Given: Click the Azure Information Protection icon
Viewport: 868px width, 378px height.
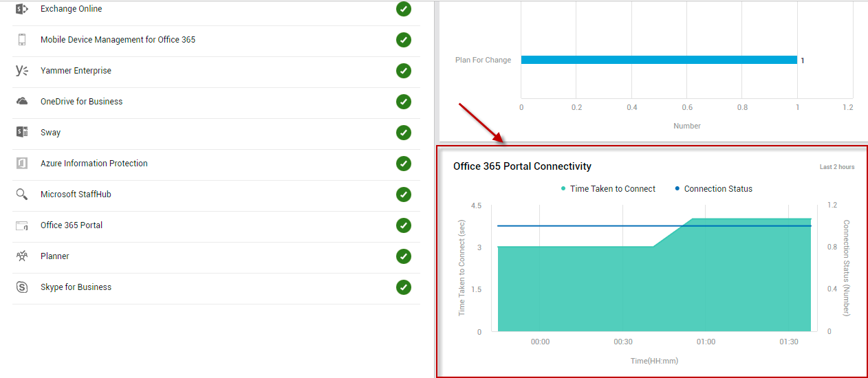Looking at the screenshot, I should 22,164.
